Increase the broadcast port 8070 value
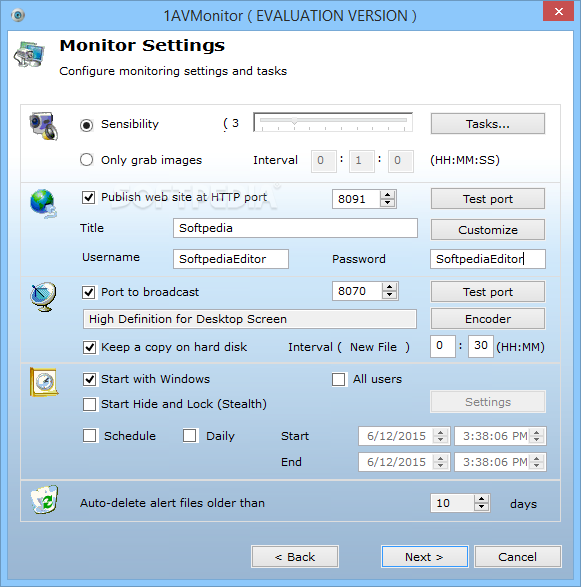The width and height of the screenshot is (581, 587). (389, 287)
